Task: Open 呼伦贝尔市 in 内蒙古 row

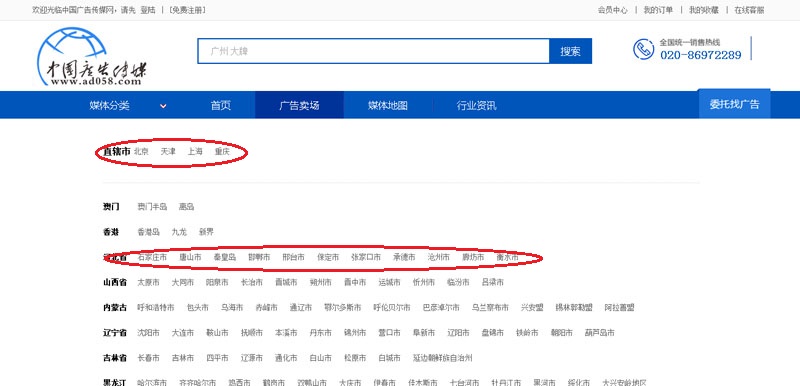Action: point(392,307)
